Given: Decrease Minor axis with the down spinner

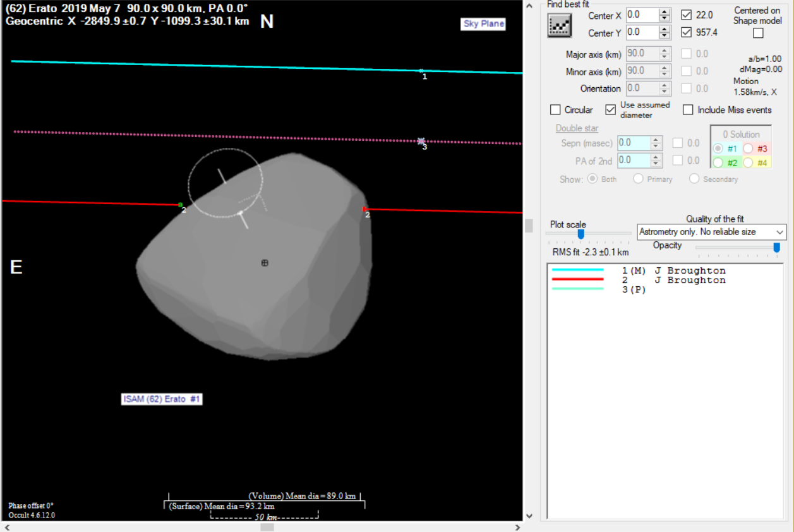Looking at the screenshot, I should pos(665,75).
